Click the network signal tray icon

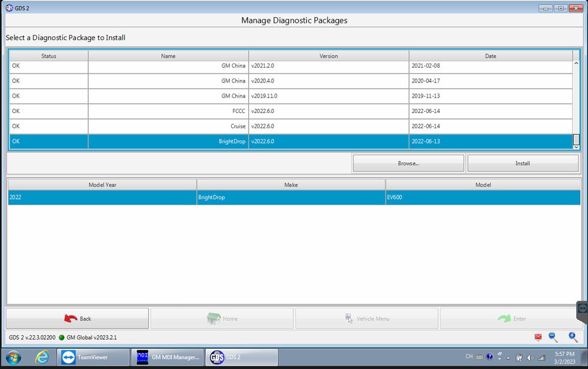pos(541,357)
